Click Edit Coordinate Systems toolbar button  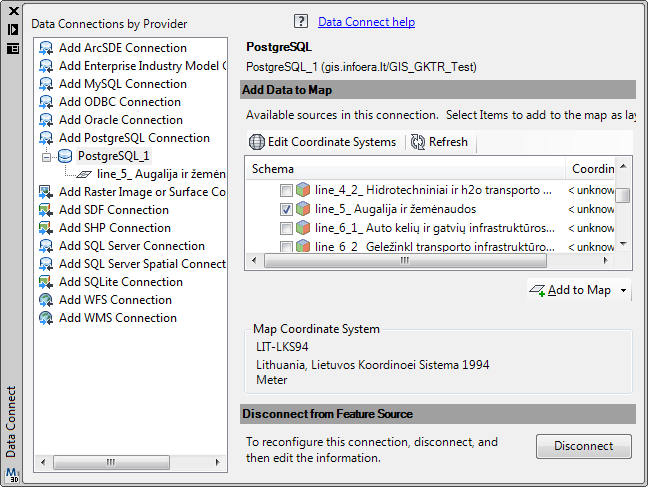[322, 142]
